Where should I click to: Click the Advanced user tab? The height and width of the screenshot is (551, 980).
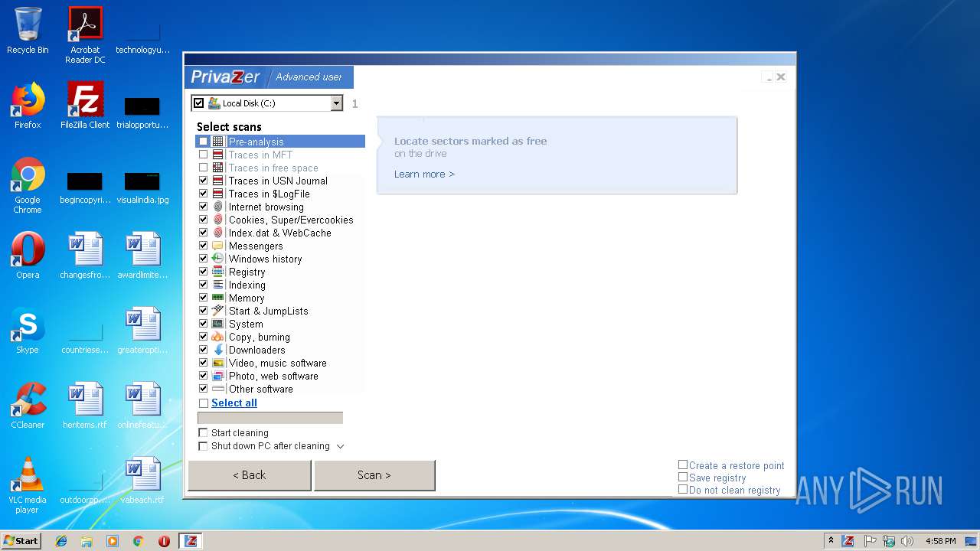coord(309,77)
